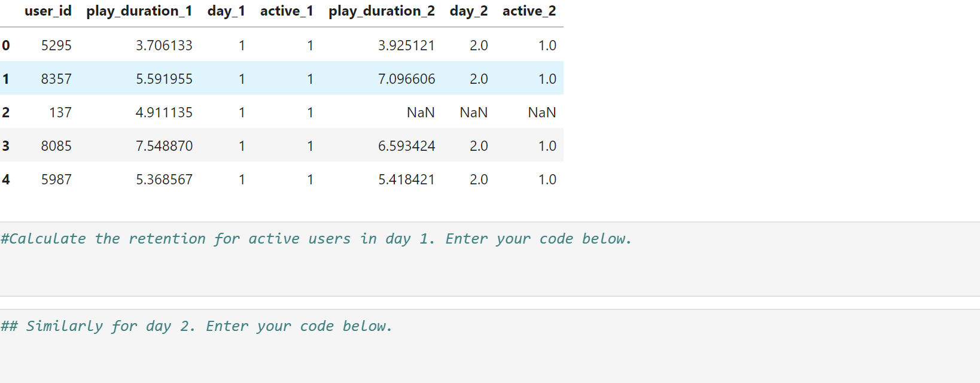Click the play_duration_1 column header
Viewport: 980px width, 383px height.
[x=139, y=11]
